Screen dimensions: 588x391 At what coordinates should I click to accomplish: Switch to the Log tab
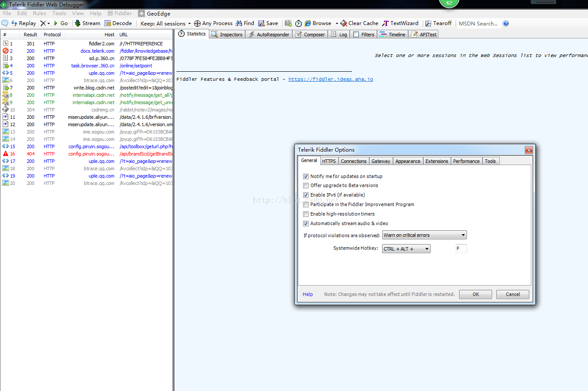tap(339, 35)
